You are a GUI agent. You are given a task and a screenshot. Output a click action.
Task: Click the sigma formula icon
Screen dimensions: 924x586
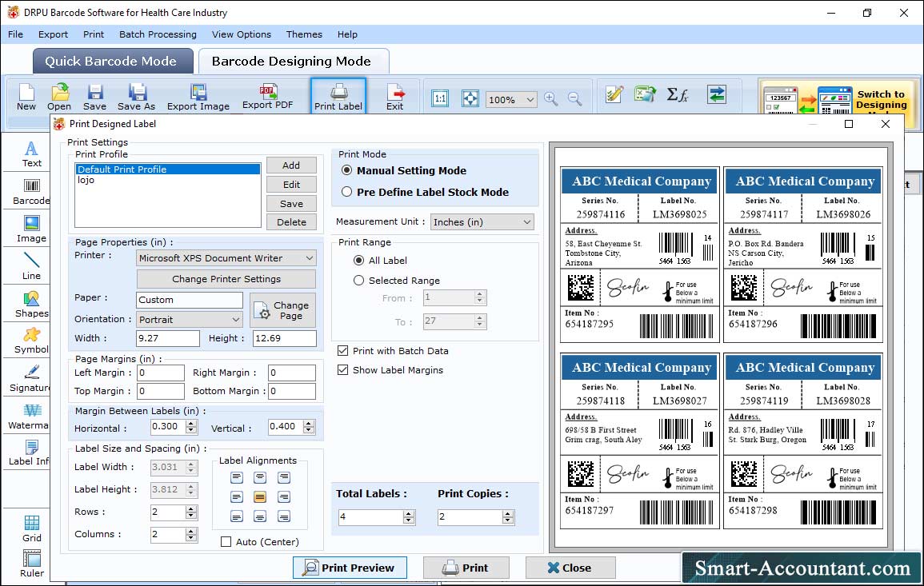[x=678, y=94]
